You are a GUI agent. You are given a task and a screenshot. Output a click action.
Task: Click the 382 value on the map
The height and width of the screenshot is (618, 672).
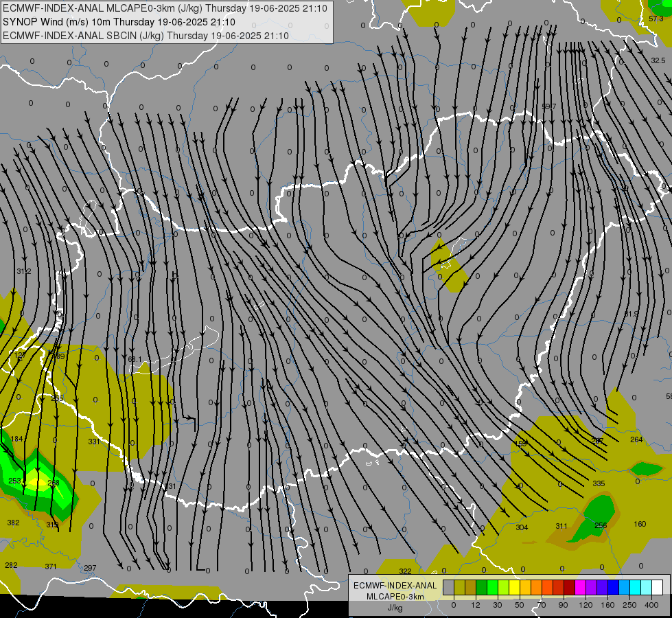click(x=13, y=523)
